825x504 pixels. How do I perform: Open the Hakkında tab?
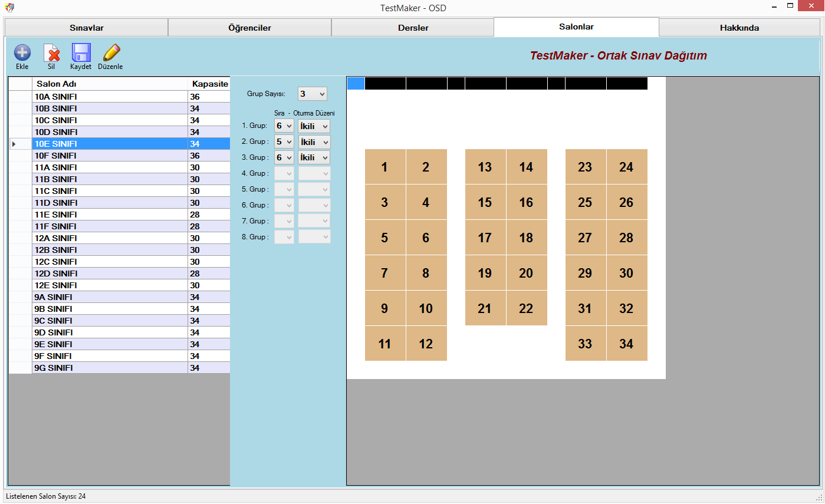pos(739,28)
